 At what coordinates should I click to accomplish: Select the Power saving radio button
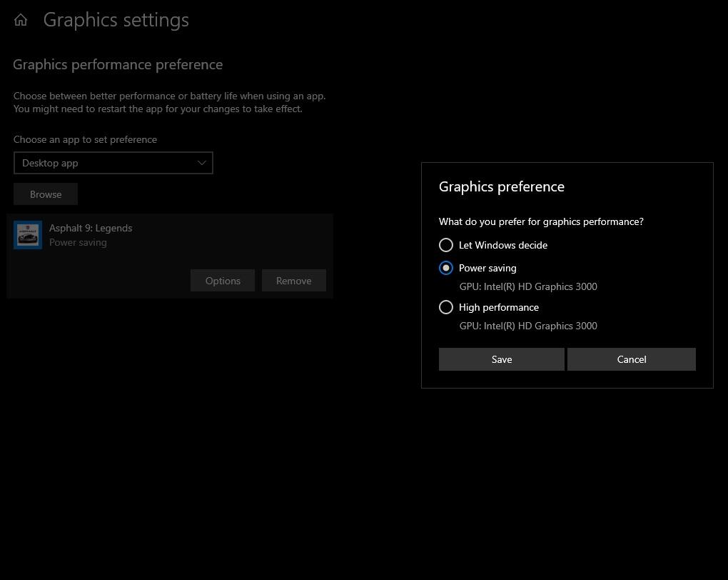(445, 268)
